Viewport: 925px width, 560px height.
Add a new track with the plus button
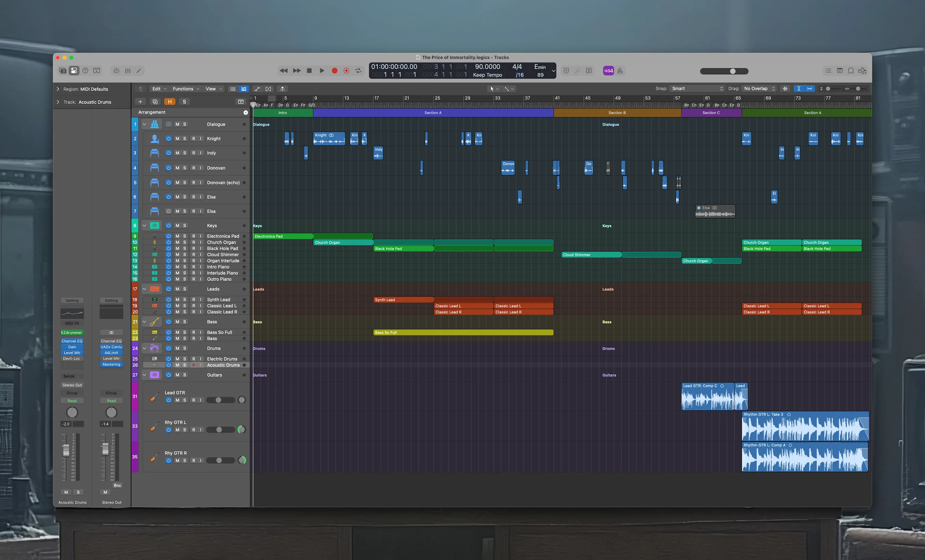point(140,101)
